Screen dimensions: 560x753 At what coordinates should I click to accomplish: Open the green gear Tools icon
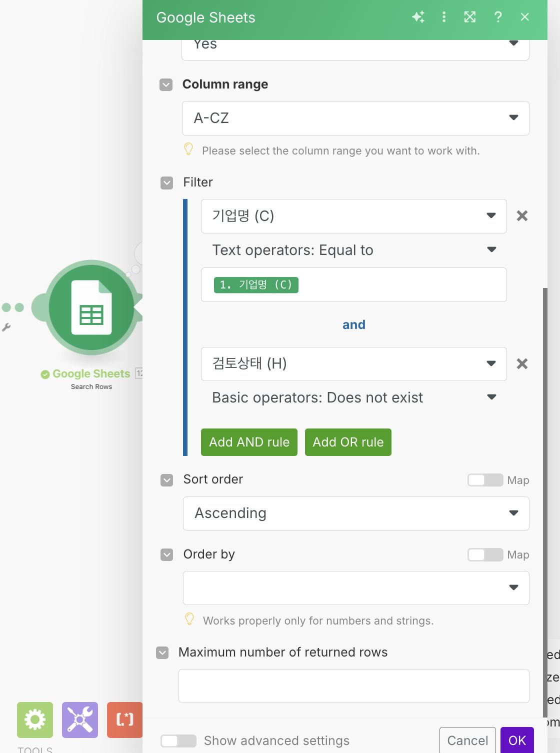coord(35,720)
